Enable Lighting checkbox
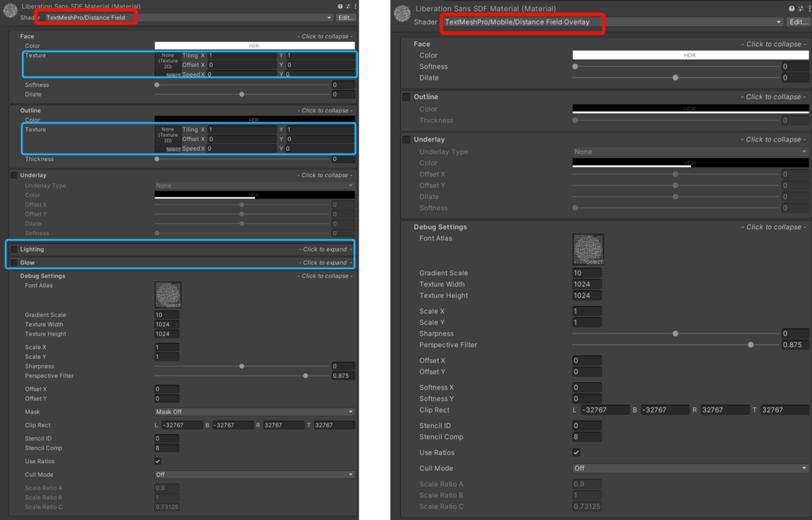This screenshot has width=812, height=520. coord(14,250)
